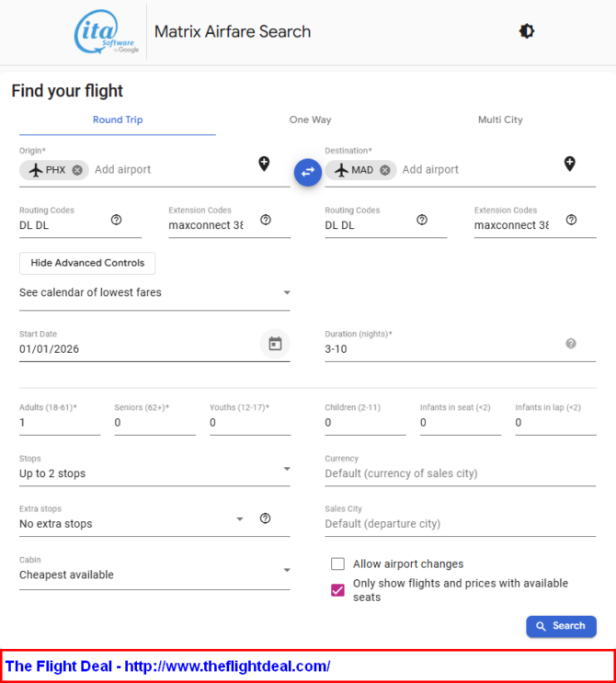The image size is (616, 683).
Task: Switch to the Multi City tab
Action: (x=500, y=120)
